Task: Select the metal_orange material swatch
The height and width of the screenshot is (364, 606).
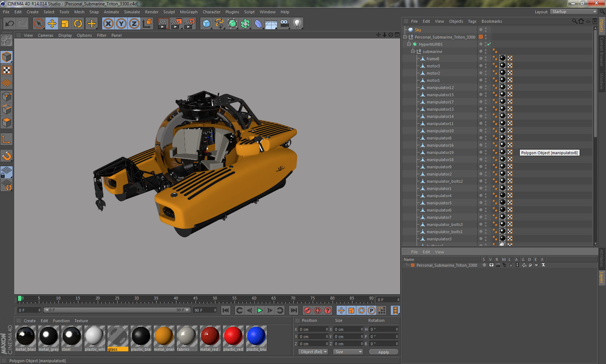Action: pos(164,338)
